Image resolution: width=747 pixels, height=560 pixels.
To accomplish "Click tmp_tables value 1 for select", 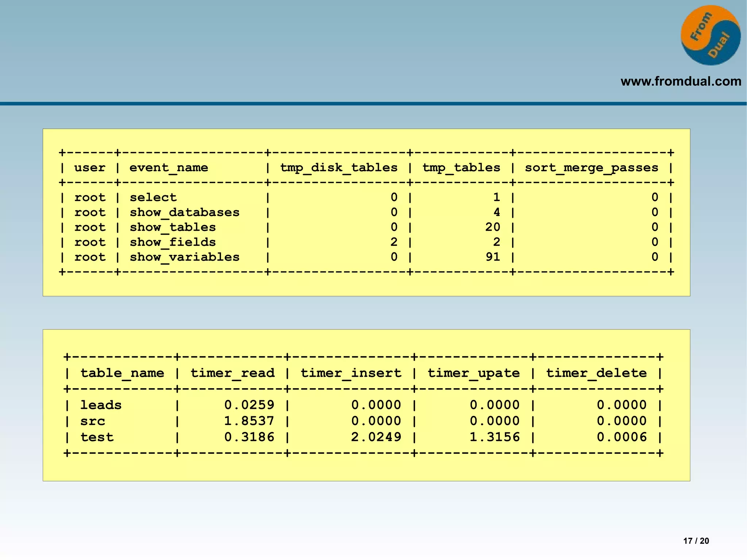I will coord(497,197).
